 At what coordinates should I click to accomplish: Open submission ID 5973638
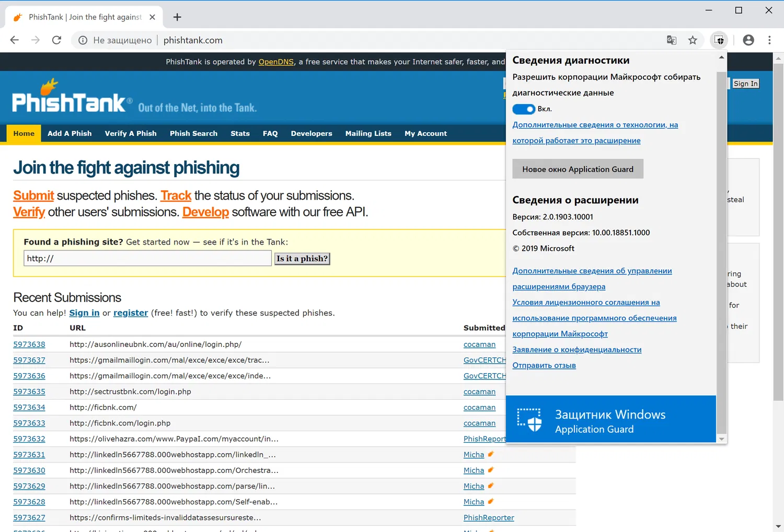29,344
